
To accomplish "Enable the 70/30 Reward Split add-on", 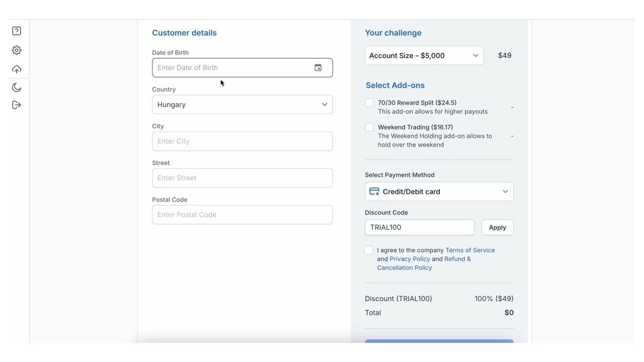I will pos(369,103).
